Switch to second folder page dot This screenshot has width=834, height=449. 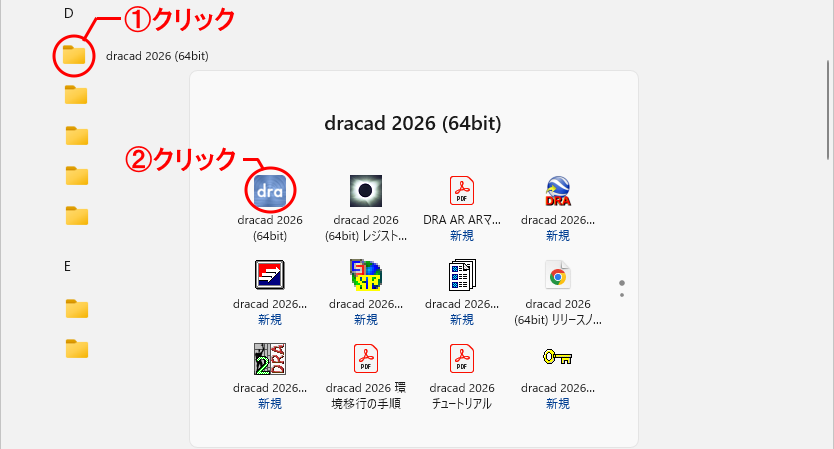[x=622, y=295]
